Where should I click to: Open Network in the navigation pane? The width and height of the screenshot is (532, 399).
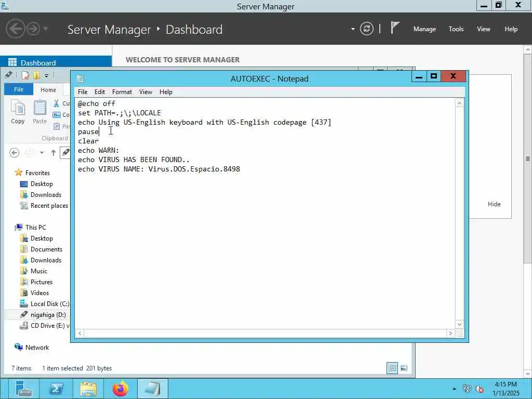(x=32, y=348)
